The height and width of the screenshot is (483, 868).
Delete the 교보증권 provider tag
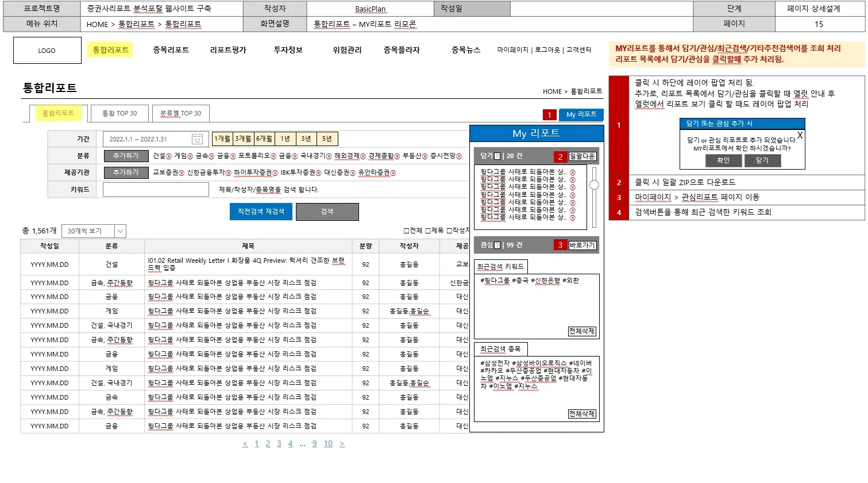pos(182,172)
